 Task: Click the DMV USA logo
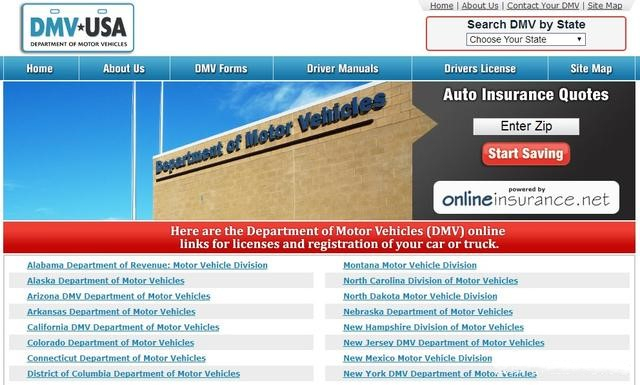tap(78, 28)
